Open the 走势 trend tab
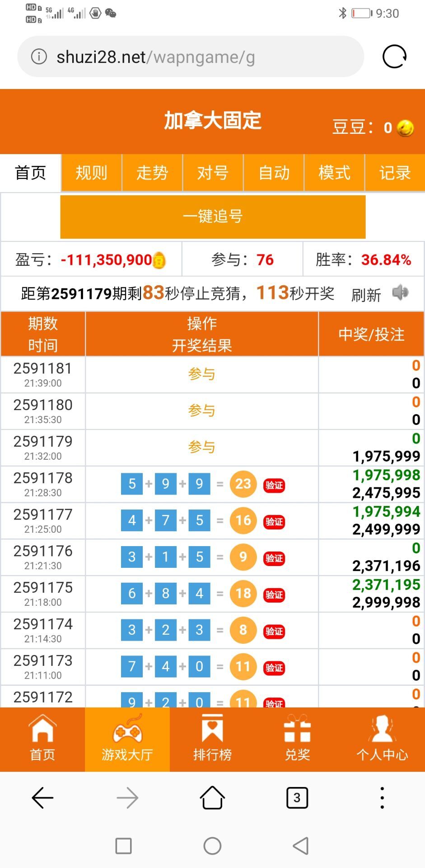The width and height of the screenshot is (425, 868). (x=152, y=173)
